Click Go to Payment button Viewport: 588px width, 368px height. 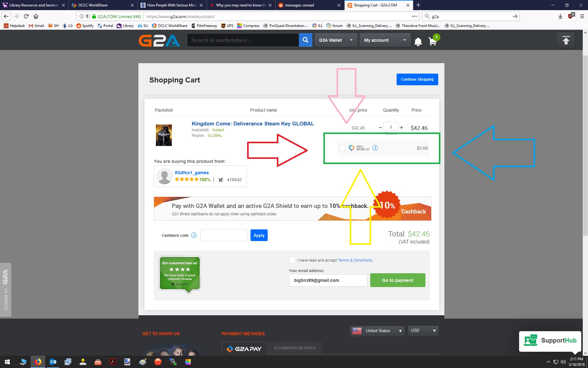398,280
